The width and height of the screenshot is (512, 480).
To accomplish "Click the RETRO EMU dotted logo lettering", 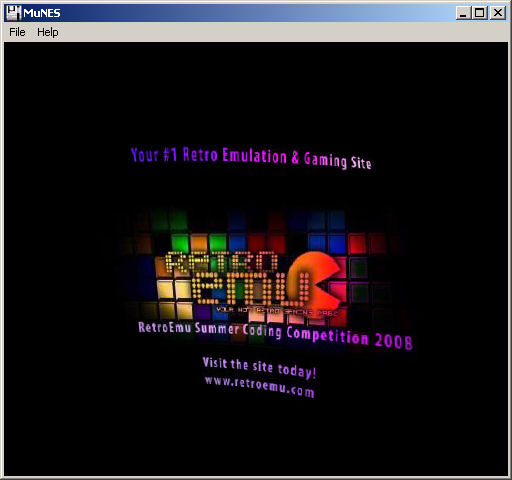I will [237, 279].
